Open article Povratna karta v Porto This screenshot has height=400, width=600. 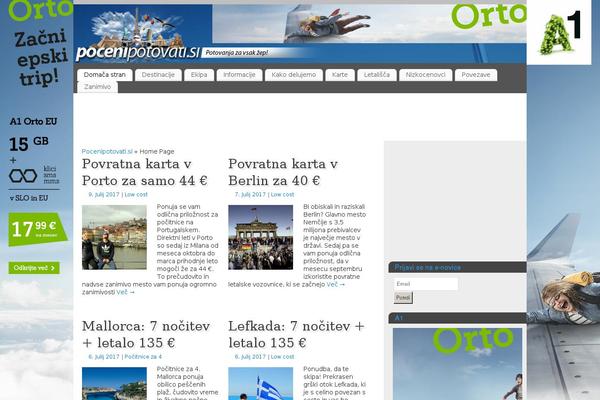(145, 172)
